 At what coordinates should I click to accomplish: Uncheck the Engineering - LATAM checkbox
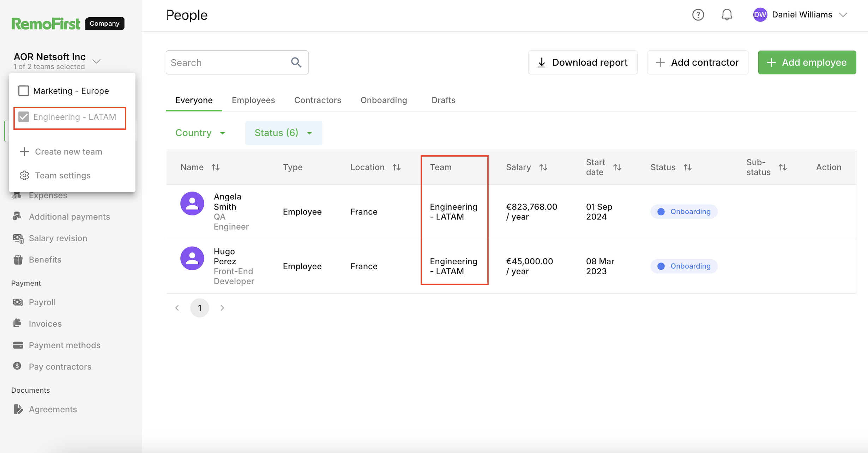tap(24, 117)
